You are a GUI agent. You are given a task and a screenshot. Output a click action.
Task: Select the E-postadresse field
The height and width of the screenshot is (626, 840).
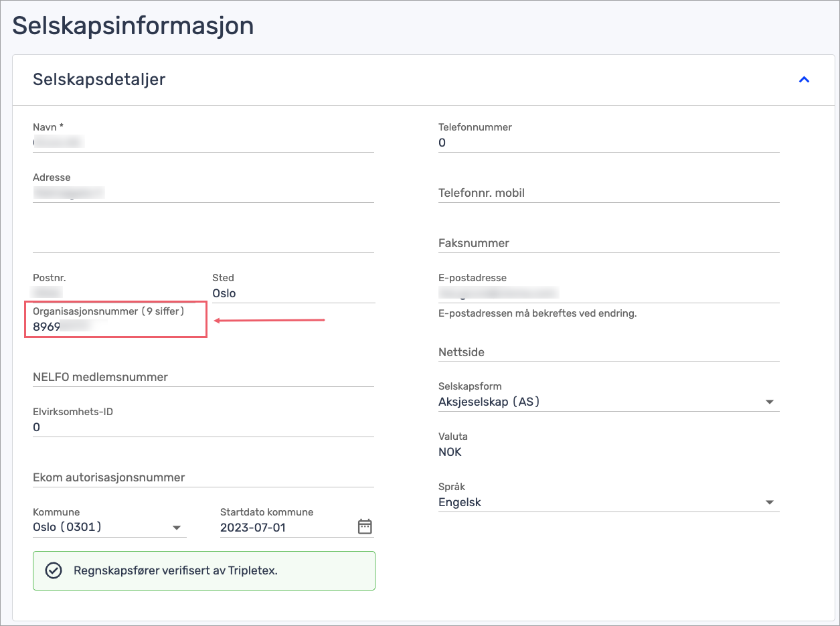click(x=608, y=293)
